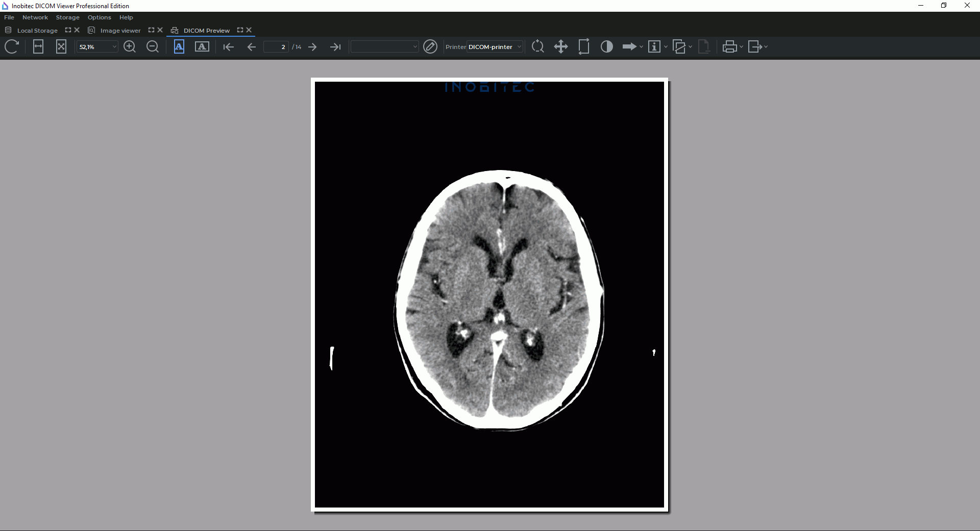Fit the page to width
Viewport: 980px width, 531px height.
tap(38, 47)
